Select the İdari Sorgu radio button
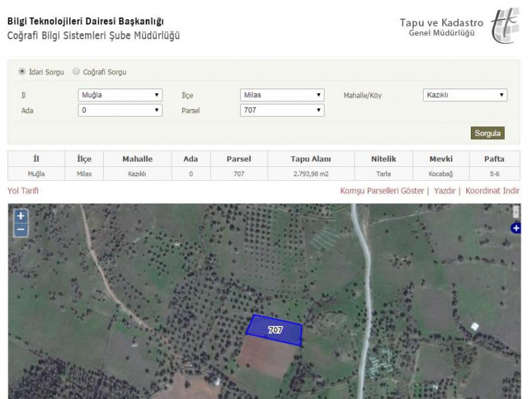Image resolution: width=532 pixels, height=399 pixels. [22, 71]
